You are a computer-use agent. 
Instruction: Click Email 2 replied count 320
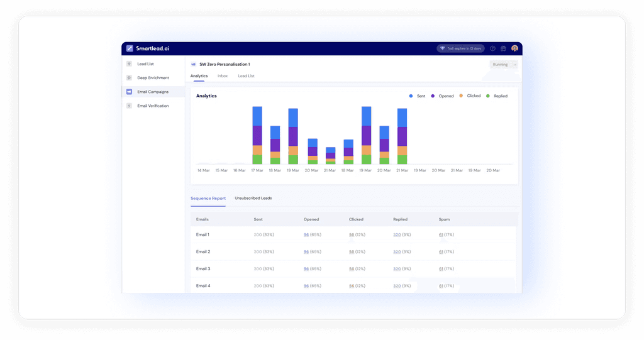(x=397, y=252)
